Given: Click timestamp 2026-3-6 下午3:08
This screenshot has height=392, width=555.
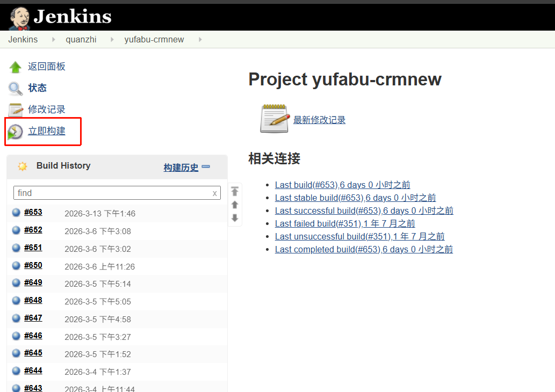Looking at the screenshot, I should pyautogui.click(x=98, y=231).
